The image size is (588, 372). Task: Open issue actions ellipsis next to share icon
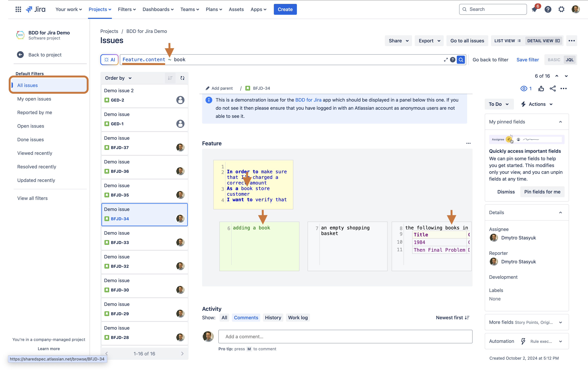564,88
